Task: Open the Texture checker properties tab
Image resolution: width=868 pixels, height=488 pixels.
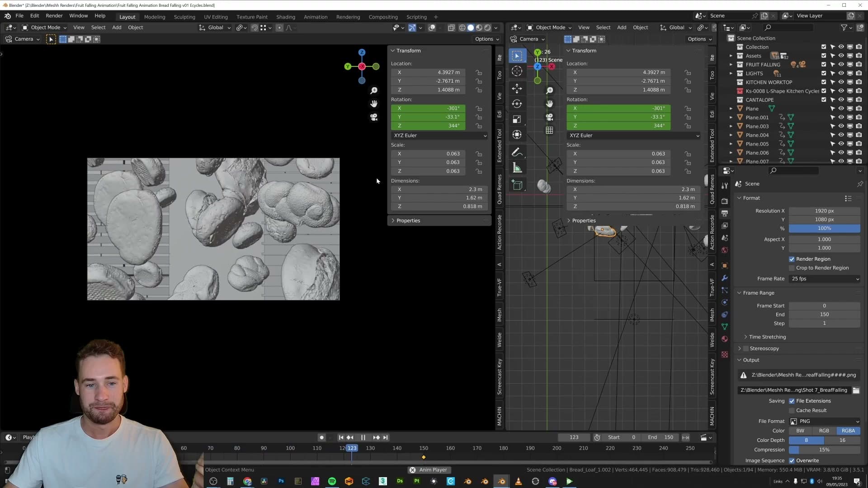Action: coord(725,354)
